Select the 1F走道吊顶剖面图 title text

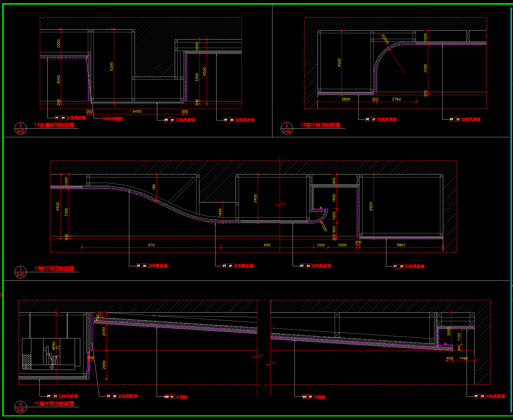tap(54, 125)
